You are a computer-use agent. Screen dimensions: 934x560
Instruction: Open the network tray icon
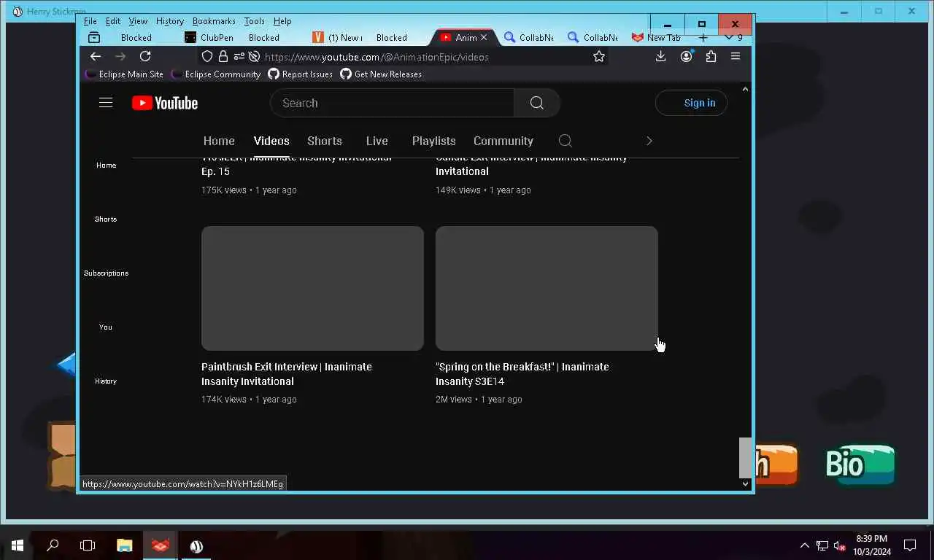click(822, 545)
